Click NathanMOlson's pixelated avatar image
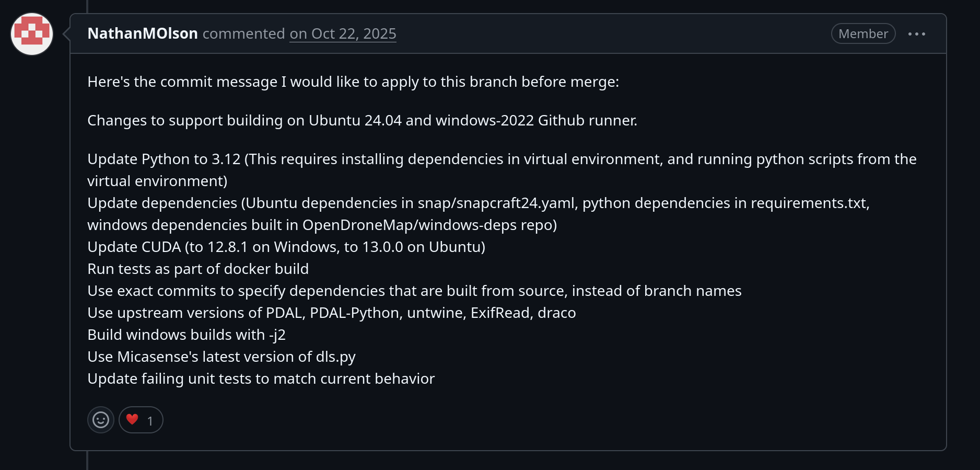The height and width of the screenshot is (470, 980). tap(32, 34)
